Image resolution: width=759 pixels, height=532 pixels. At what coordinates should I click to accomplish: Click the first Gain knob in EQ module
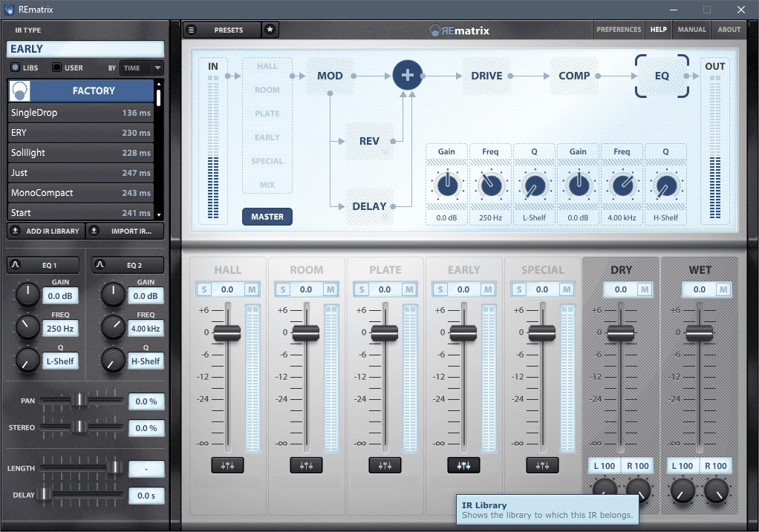[447, 185]
